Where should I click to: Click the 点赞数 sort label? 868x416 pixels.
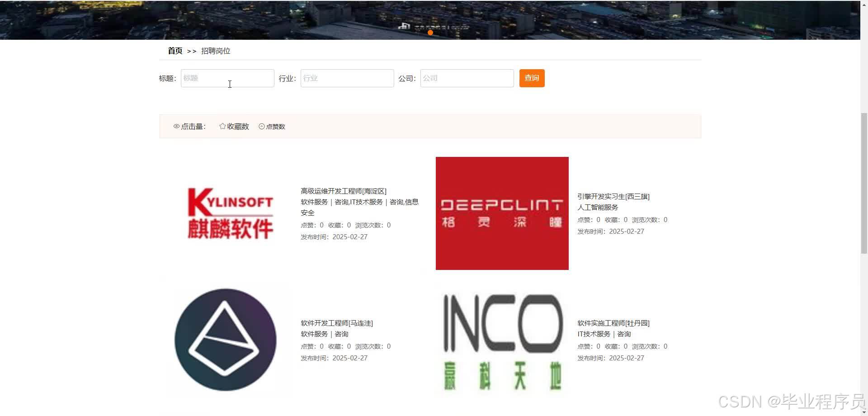[x=275, y=127]
